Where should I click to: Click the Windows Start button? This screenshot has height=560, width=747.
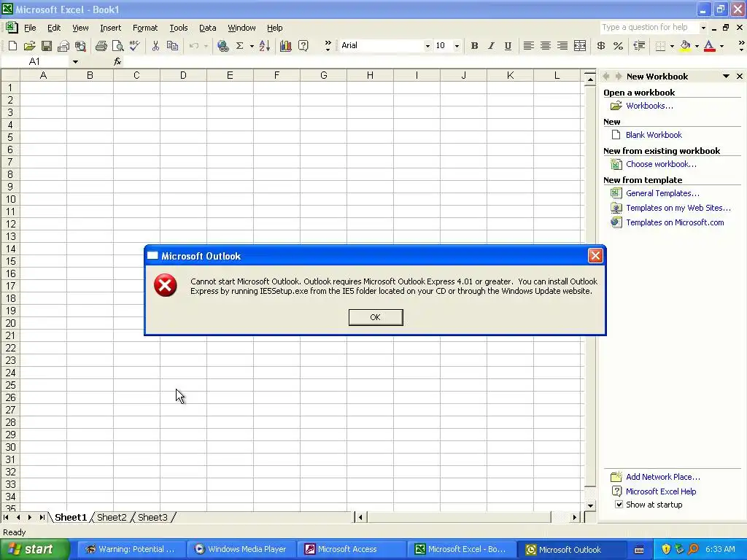(34, 549)
